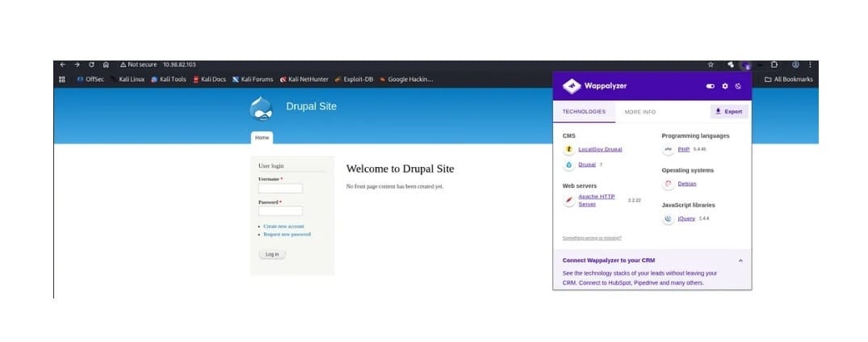This screenshot has height=342, width=868.
Task: Click the jQuery logo icon
Action: pos(669,219)
